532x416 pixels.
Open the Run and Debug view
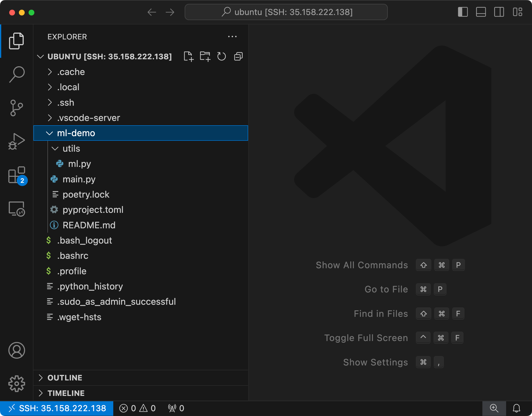coord(16,141)
